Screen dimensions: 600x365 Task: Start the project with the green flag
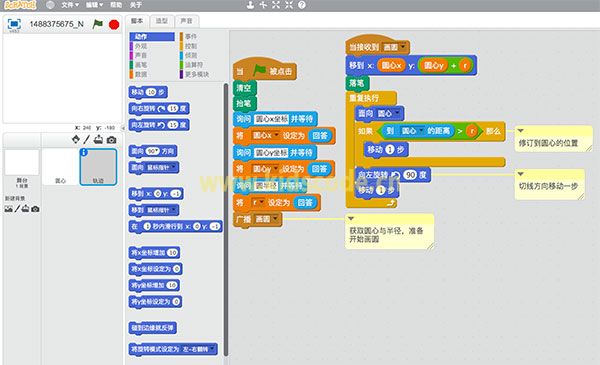[x=98, y=24]
